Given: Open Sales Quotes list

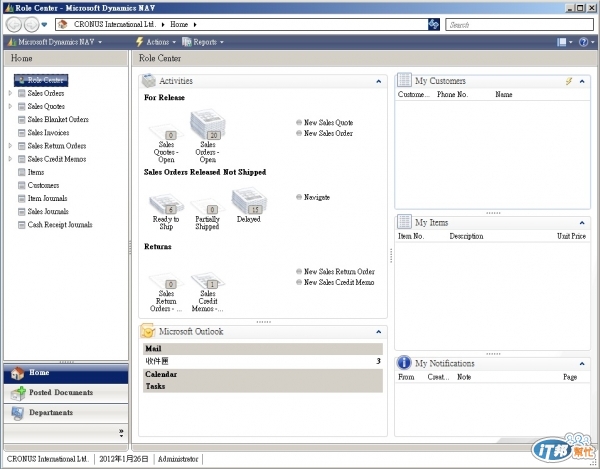Looking at the screenshot, I should [46, 106].
